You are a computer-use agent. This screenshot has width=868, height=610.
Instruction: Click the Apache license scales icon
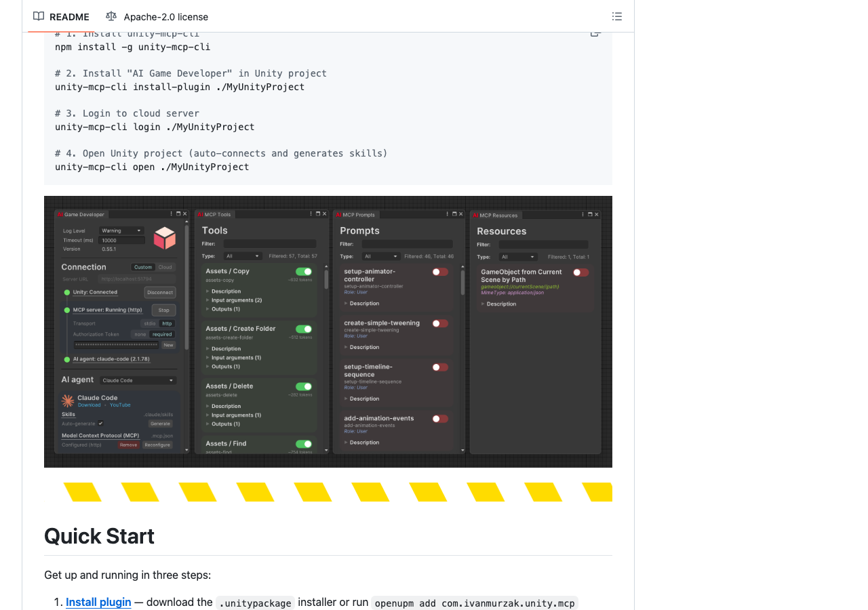[x=110, y=16]
